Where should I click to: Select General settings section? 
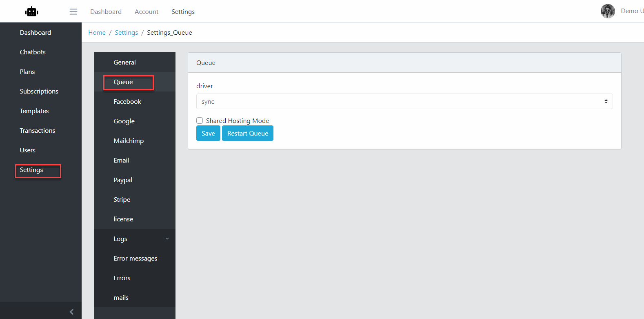(x=135, y=62)
